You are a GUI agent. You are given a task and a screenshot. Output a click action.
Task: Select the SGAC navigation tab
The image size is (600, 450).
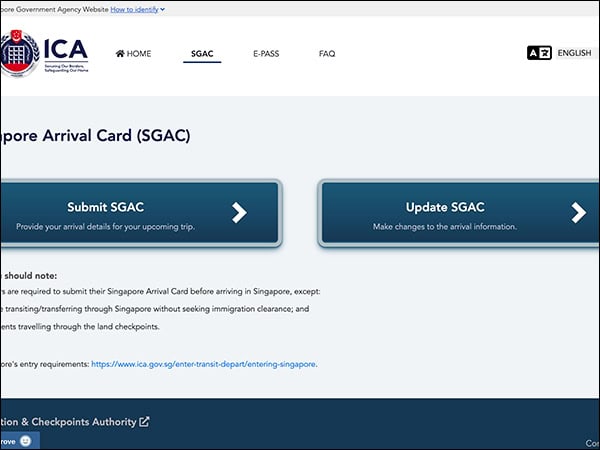202,54
